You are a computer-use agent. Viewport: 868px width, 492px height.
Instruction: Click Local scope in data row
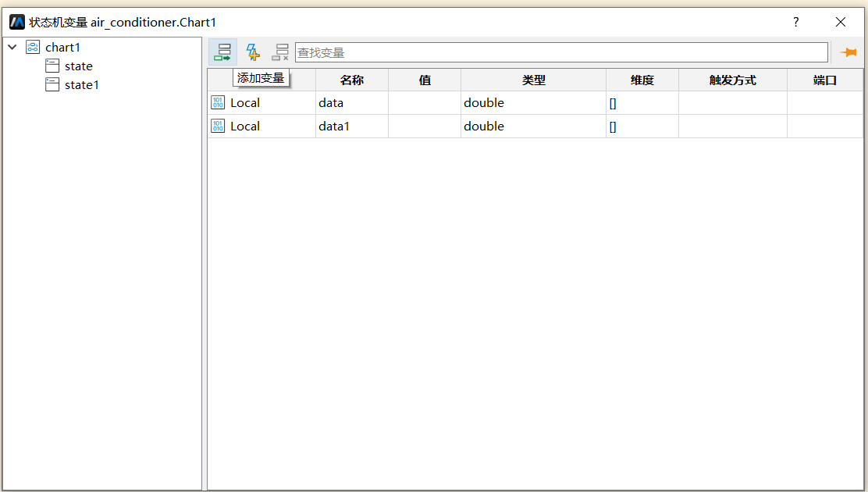tap(245, 103)
